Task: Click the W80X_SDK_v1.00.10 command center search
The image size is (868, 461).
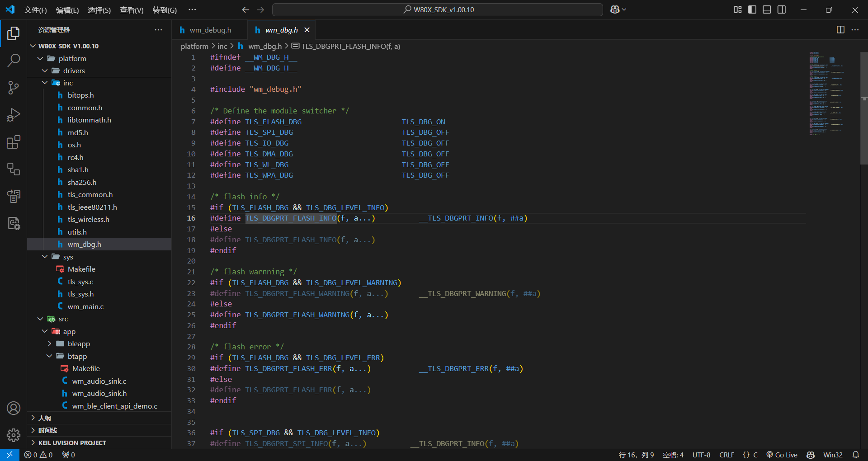Action: coord(438,9)
